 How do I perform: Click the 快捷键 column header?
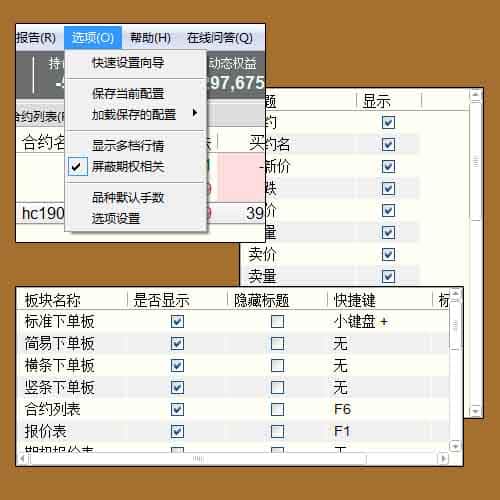click(355, 300)
